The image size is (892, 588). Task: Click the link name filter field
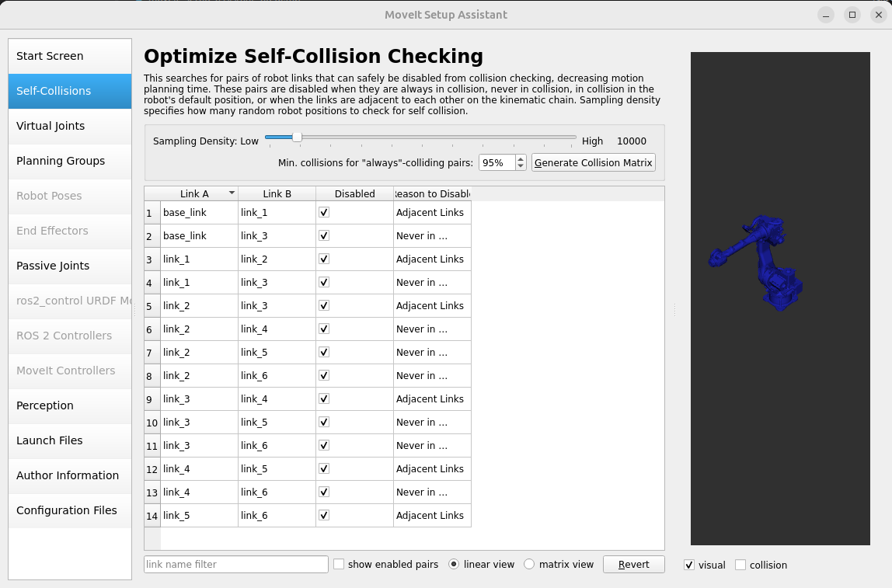pos(236,564)
